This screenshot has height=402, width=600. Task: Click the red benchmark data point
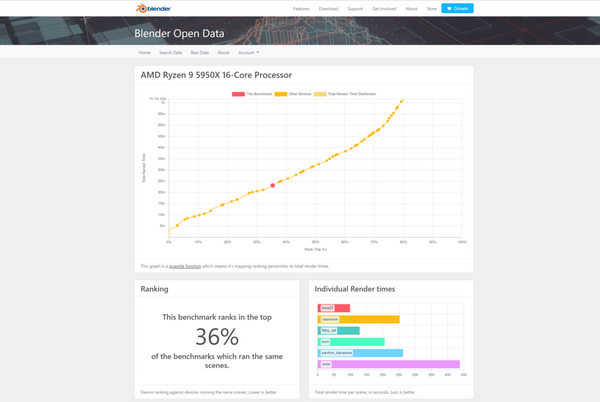click(273, 185)
